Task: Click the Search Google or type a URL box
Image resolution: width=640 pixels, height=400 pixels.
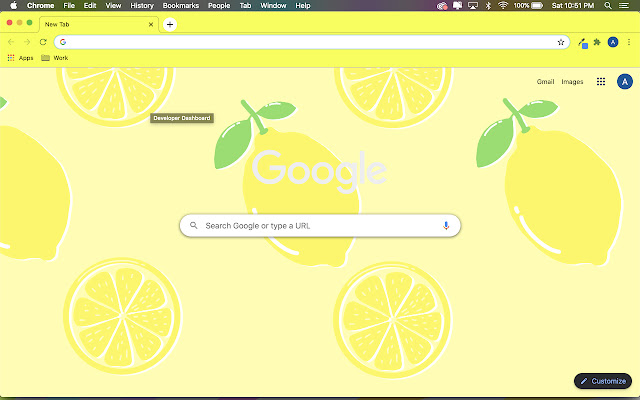Action: coord(320,226)
